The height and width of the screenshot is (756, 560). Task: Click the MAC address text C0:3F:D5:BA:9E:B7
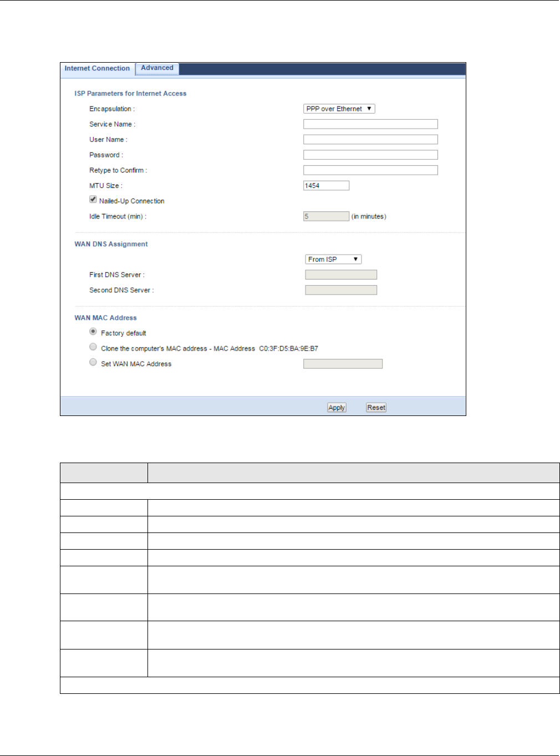tap(288, 349)
